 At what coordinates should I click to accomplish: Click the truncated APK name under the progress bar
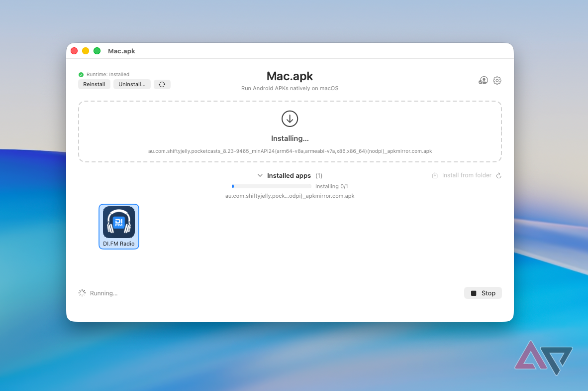[x=290, y=196]
